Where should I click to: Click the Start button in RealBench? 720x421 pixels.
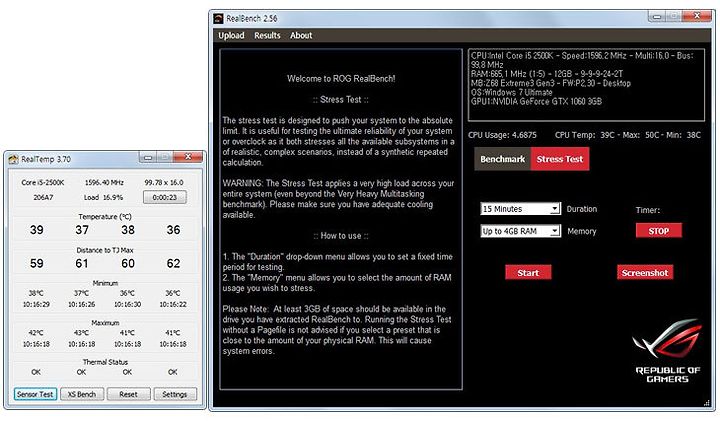(528, 273)
